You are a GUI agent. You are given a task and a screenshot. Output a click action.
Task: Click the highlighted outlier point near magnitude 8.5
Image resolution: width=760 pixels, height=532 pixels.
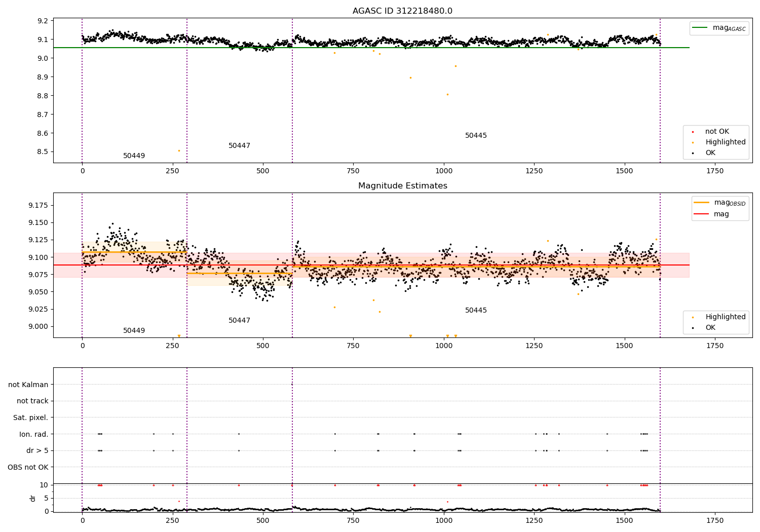click(x=179, y=150)
